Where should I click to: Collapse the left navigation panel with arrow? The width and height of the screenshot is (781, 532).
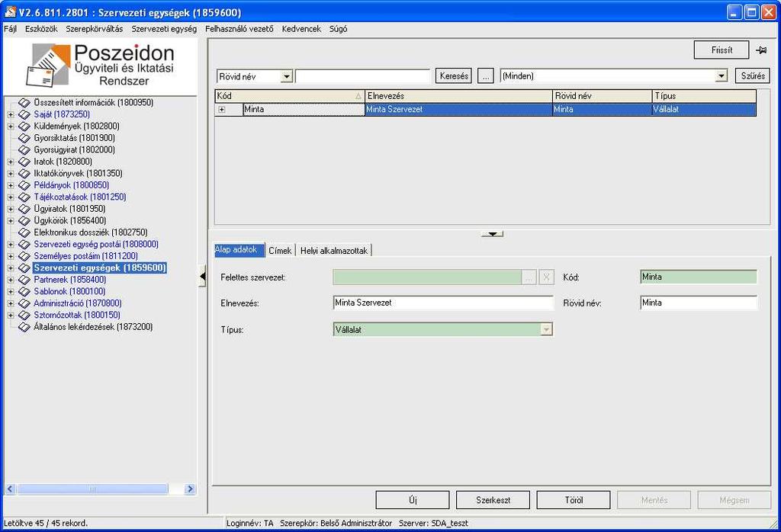[x=202, y=276]
